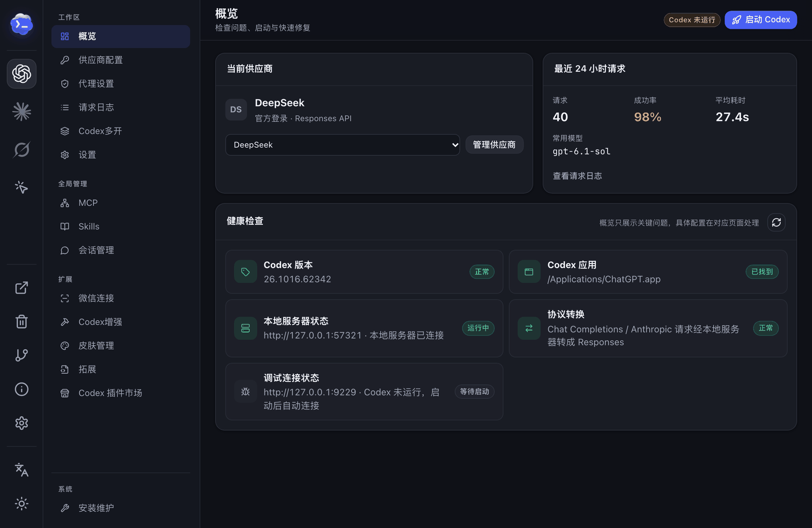Open 请求日志 in the sidebar
Image resolution: width=812 pixels, height=528 pixels.
(x=121, y=108)
